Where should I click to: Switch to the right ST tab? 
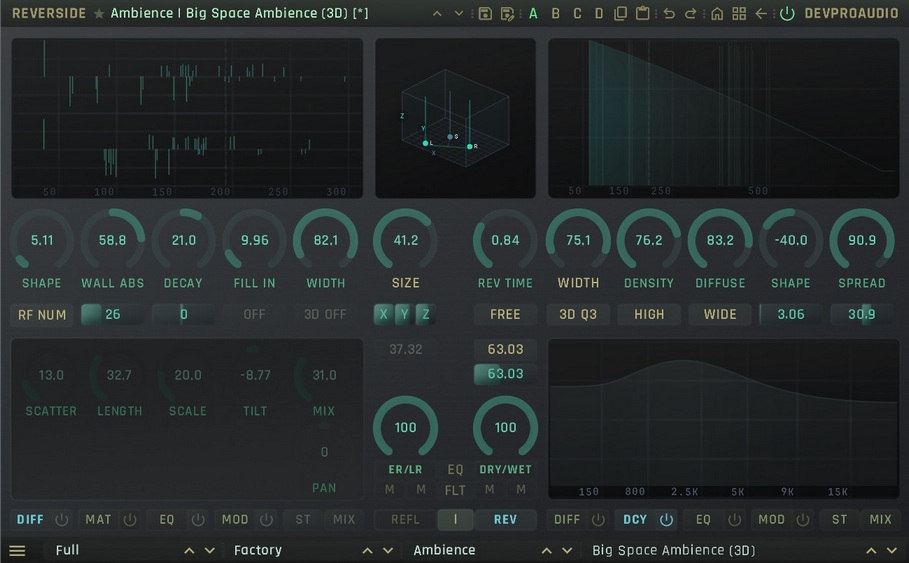839,520
